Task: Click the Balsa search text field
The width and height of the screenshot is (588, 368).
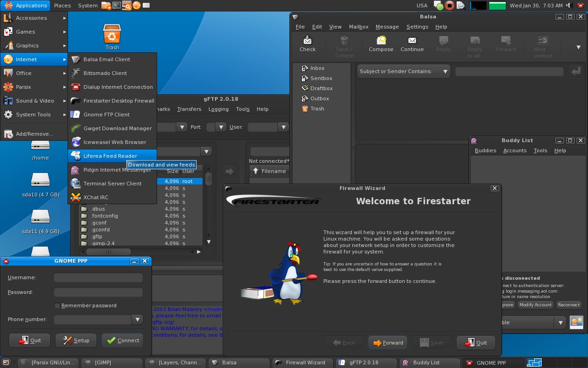Action: [509, 71]
